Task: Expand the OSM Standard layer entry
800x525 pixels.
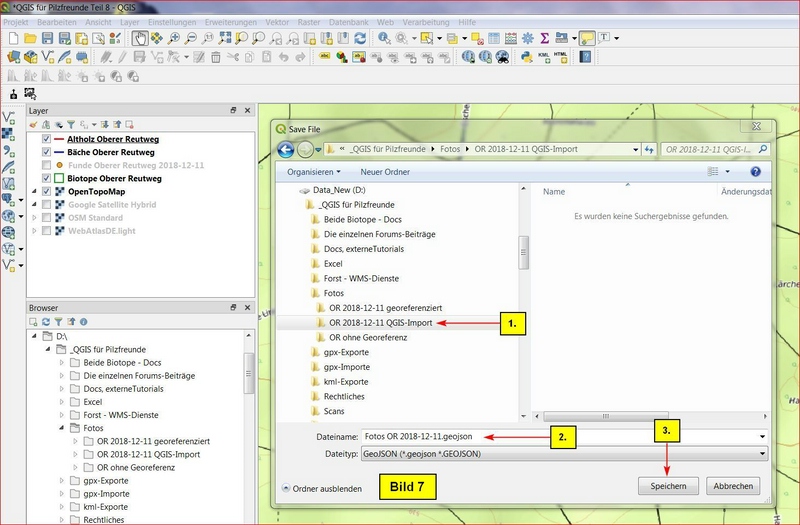Action: click(x=35, y=217)
